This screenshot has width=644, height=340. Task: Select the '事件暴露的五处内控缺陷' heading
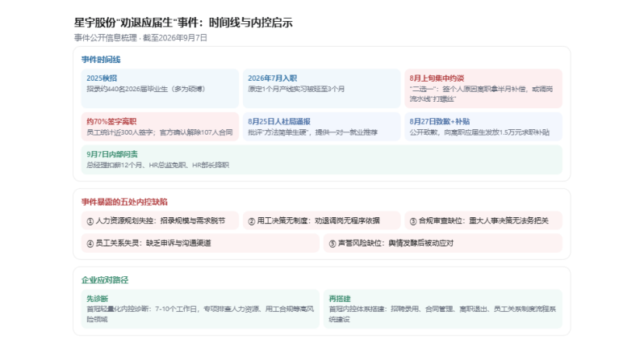point(124,202)
